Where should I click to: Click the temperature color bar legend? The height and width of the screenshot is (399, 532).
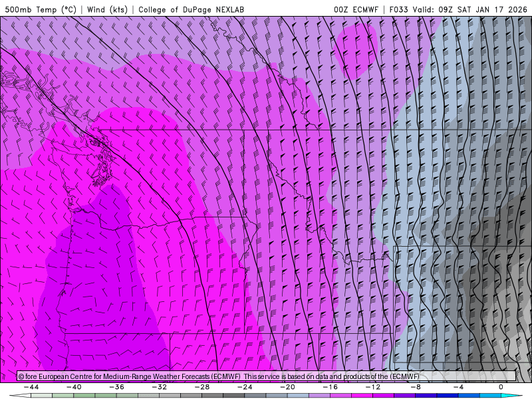coord(267,396)
